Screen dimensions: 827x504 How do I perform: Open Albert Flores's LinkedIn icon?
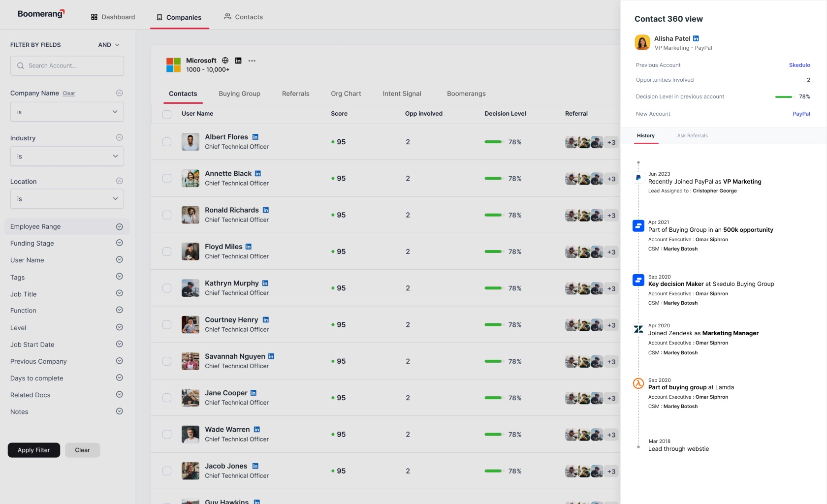coord(255,137)
